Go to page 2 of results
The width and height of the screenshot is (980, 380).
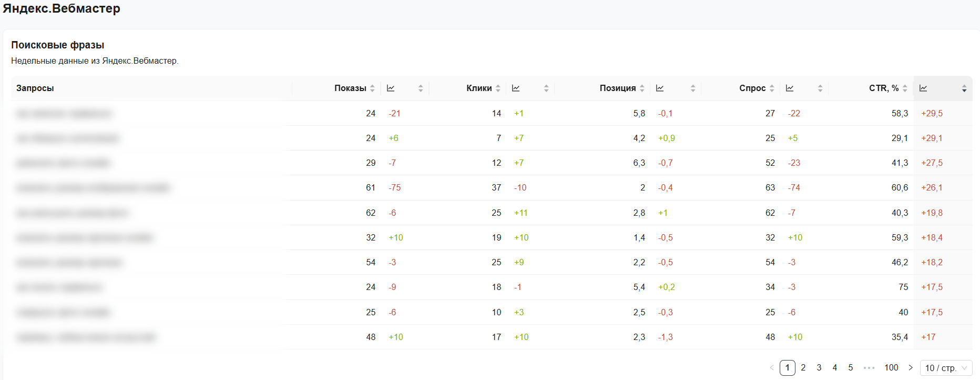803,368
